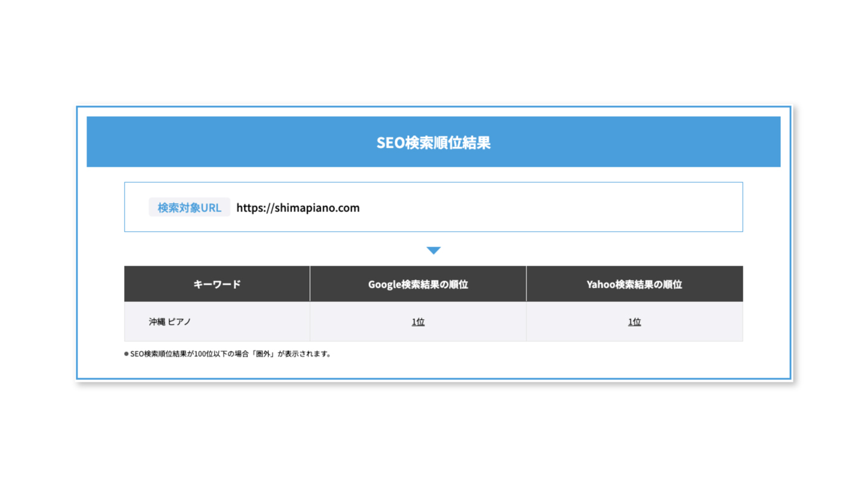The height and width of the screenshot is (486, 868).
Task: Click the Yahoo検索結果の順位 column header
Action: click(634, 284)
